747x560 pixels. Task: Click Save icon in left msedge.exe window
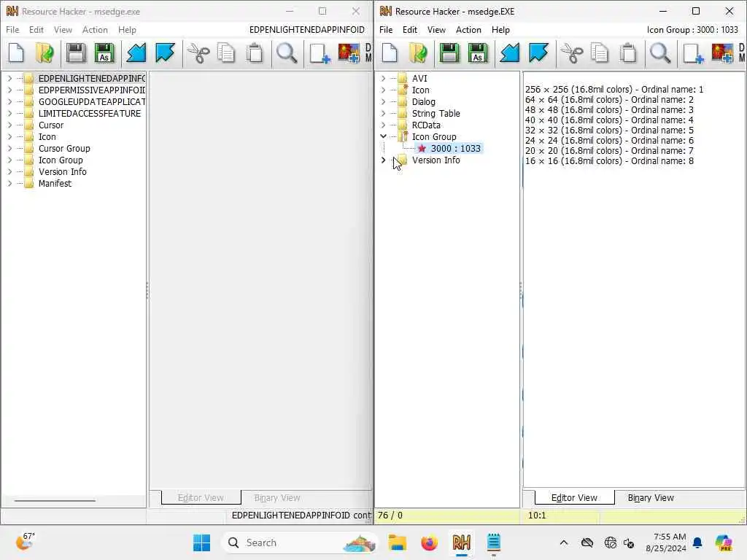(x=76, y=52)
